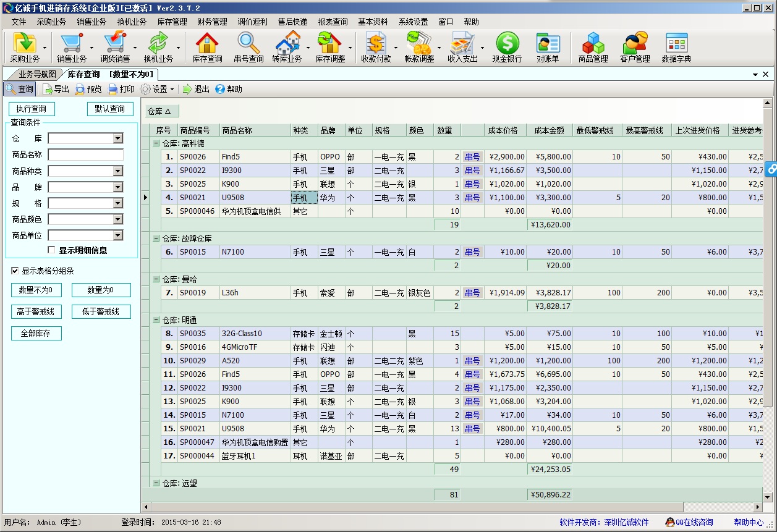Exit via the 退出 arrow icon

click(x=196, y=89)
